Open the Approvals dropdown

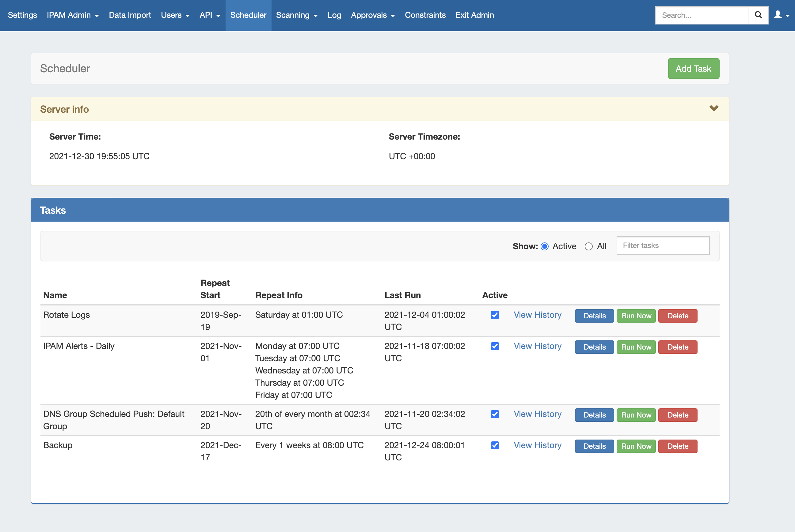point(373,15)
